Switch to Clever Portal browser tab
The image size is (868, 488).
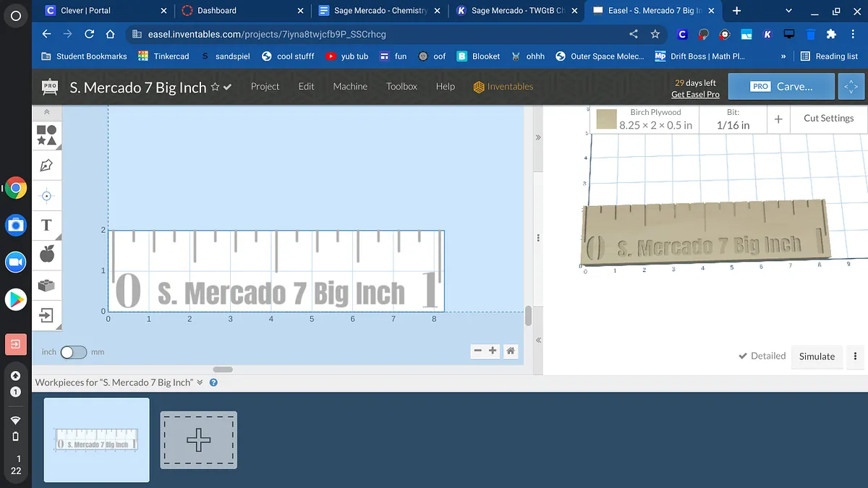(x=104, y=11)
